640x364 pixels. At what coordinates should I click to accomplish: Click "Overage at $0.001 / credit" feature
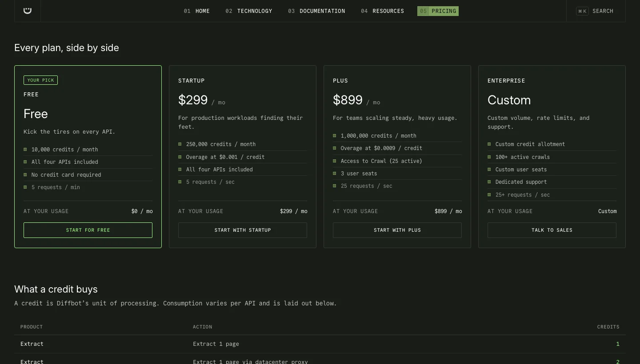click(x=225, y=157)
